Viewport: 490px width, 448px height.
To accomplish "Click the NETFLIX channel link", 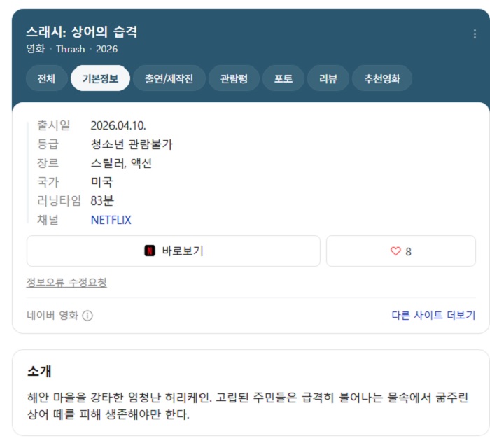I will (x=111, y=220).
